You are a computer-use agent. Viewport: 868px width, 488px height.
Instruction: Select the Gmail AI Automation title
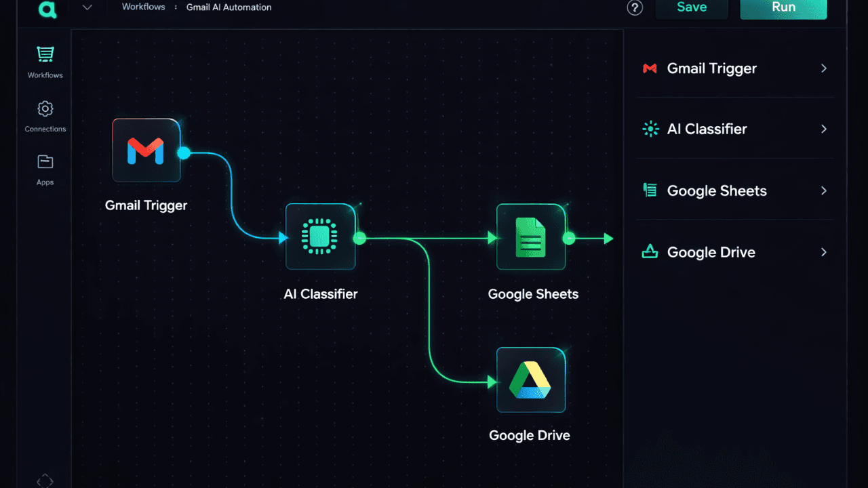pyautogui.click(x=228, y=7)
